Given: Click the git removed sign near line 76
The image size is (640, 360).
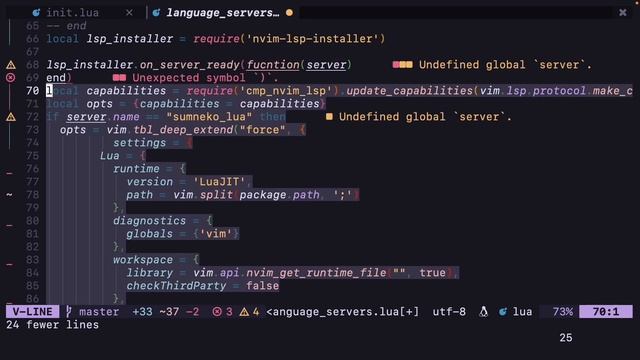Looking at the screenshot, I should 9,173.
